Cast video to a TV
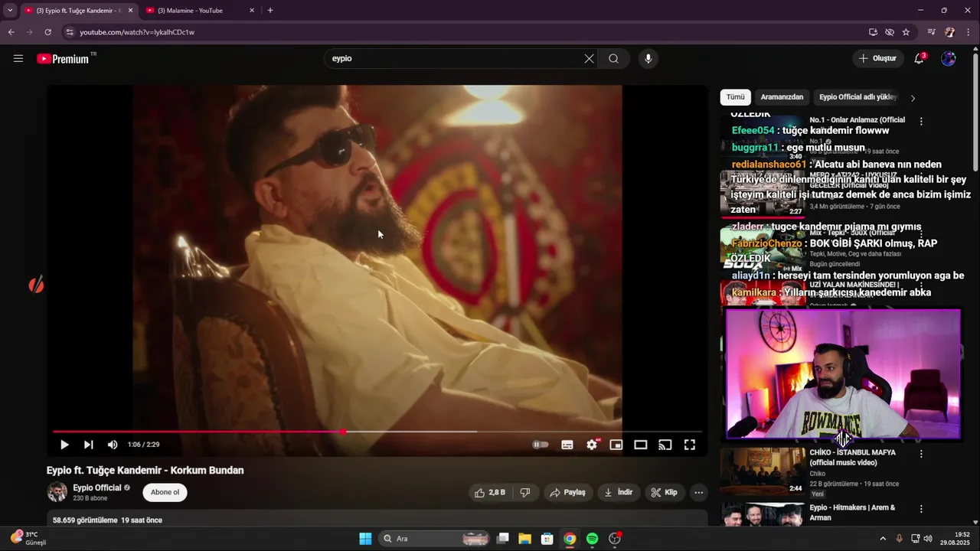The image size is (980, 551). tap(665, 445)
